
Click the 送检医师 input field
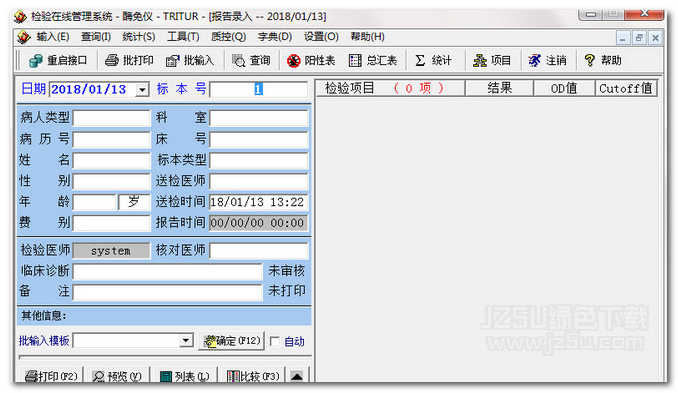click(259, 181)
